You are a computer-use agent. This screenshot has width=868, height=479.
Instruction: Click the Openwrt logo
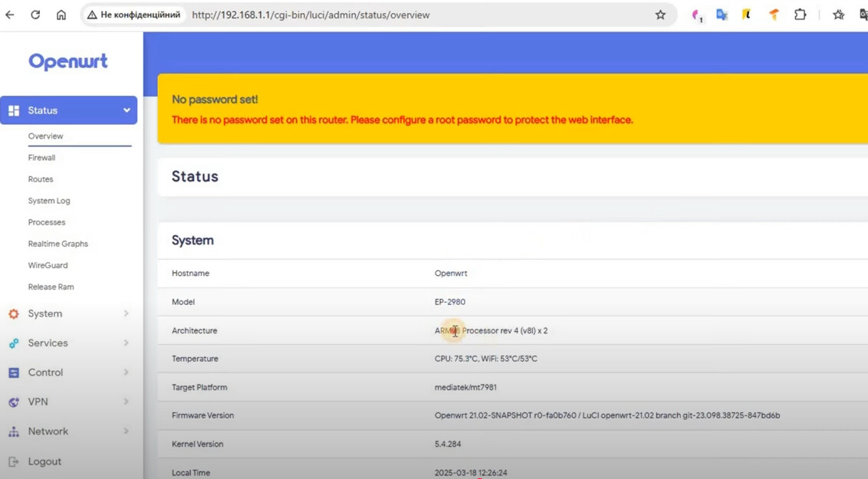tap(68, 61)
